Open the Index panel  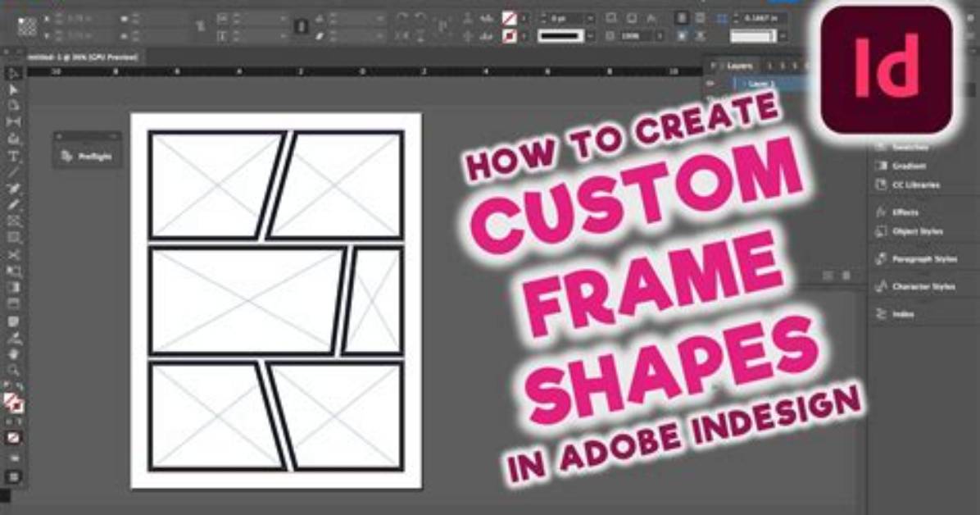coord(895,314)
